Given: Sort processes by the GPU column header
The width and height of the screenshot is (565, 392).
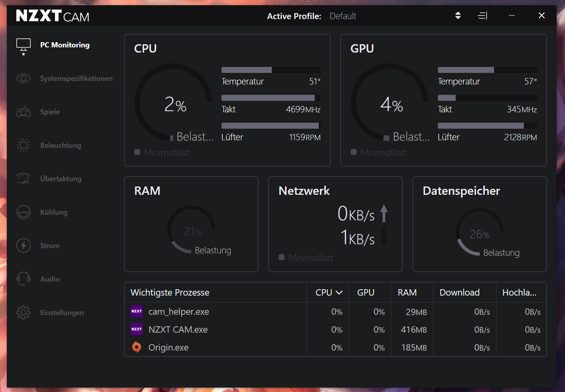Looking at the screenshot, I should [x=366, y=292].
